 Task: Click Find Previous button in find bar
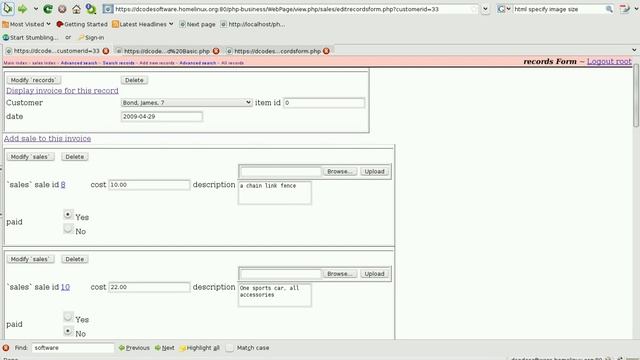(x=134, y=348)
